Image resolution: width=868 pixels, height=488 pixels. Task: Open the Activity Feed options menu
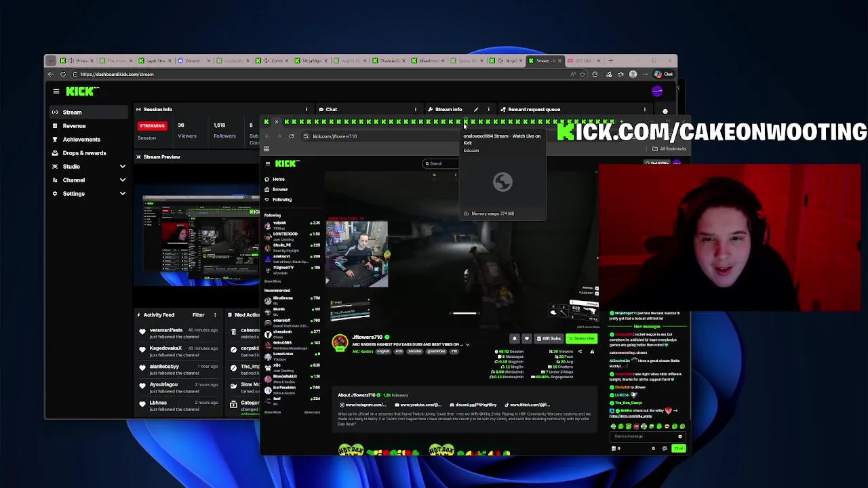[x=215, y=314]
